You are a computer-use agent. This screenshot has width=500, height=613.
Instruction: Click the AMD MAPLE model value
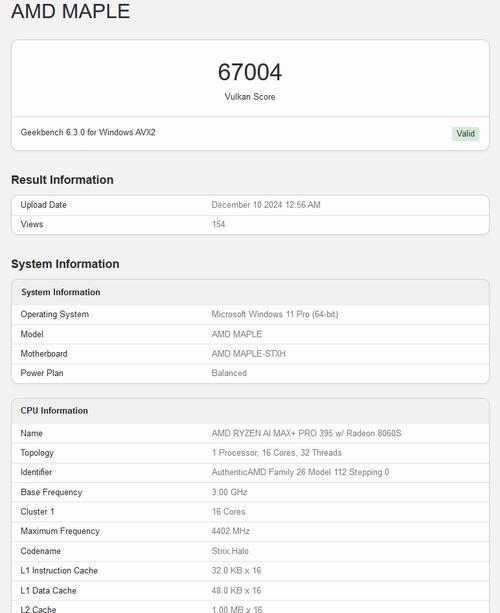pos(237,334)
